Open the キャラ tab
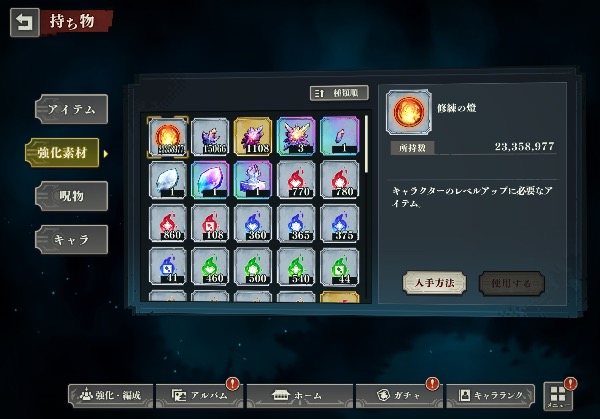The height and width of the screenshot is (419, 600). [72, 240]
